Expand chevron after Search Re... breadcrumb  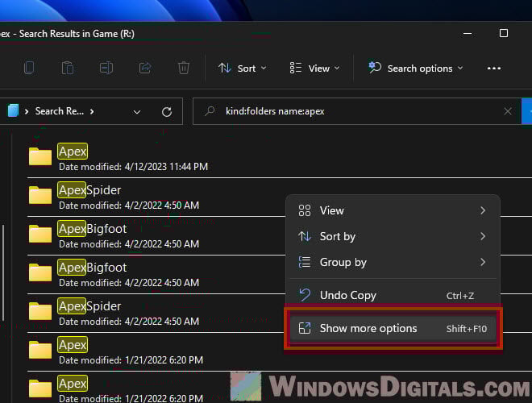92,111
